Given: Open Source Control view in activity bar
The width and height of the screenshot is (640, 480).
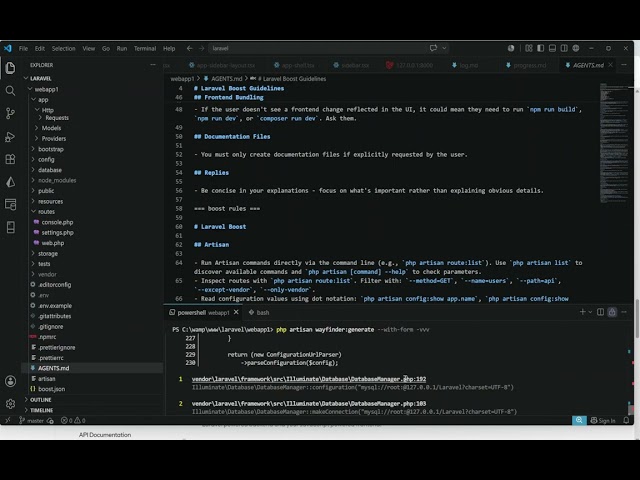Looking at the screenshot, I should [10, 113].
